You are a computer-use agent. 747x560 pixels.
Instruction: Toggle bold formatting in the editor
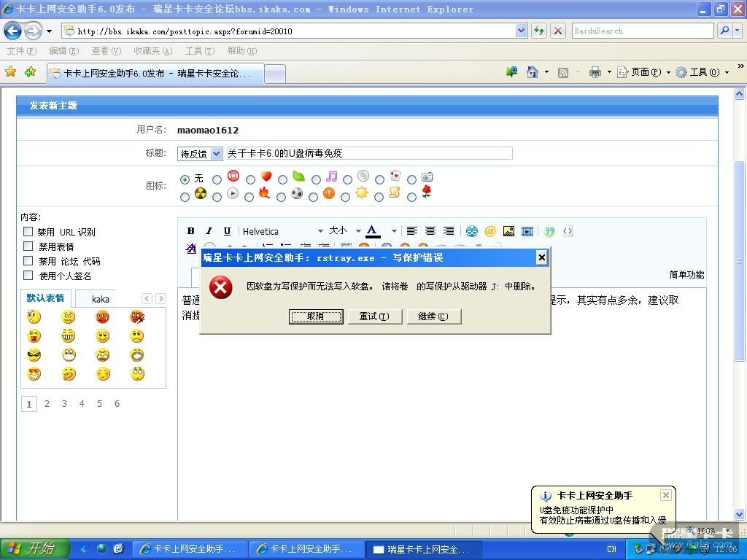(190, 231)
